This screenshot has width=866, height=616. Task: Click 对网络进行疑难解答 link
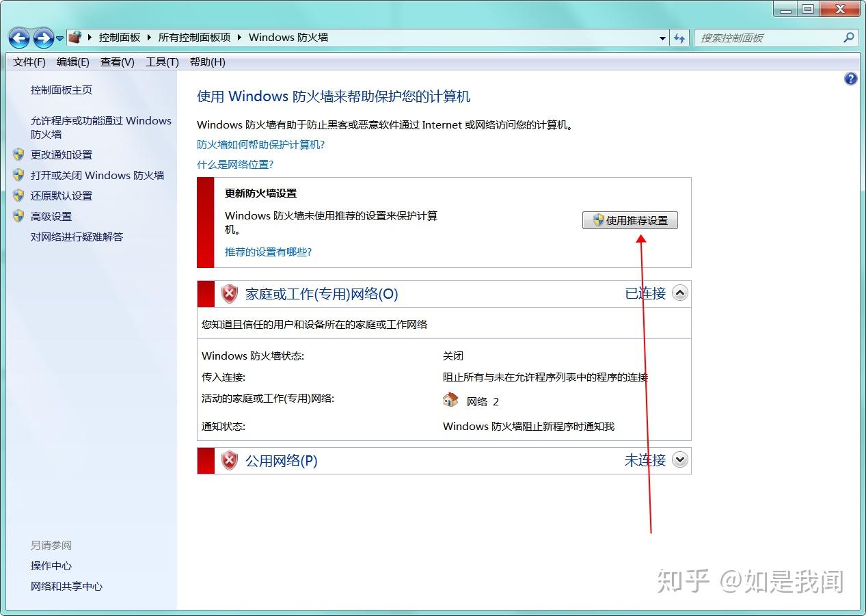tap(77, 237)
